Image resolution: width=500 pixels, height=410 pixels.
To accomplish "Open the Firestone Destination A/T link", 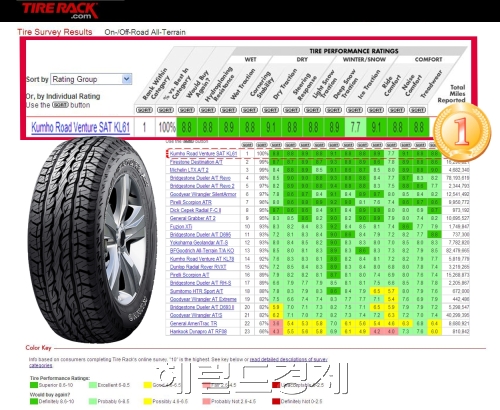I will (196, 162).
